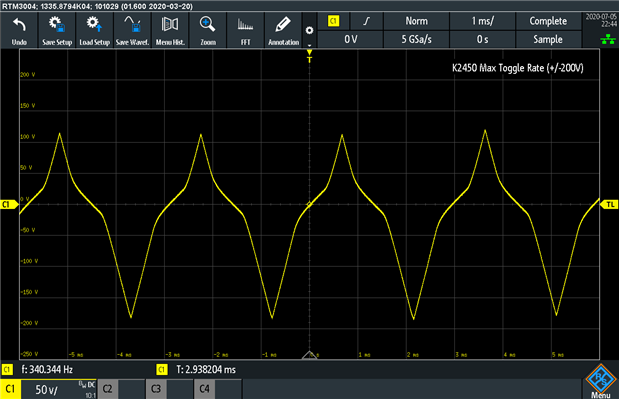Expand the toolbar dropdown arrow below the gear
This screenshot has height=399, width=619.
coord(310,45)
